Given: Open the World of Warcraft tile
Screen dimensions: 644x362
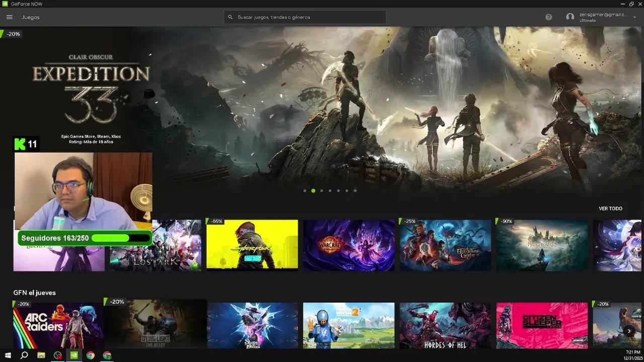Looking at the screenshot, I should (x=349, y=245).
